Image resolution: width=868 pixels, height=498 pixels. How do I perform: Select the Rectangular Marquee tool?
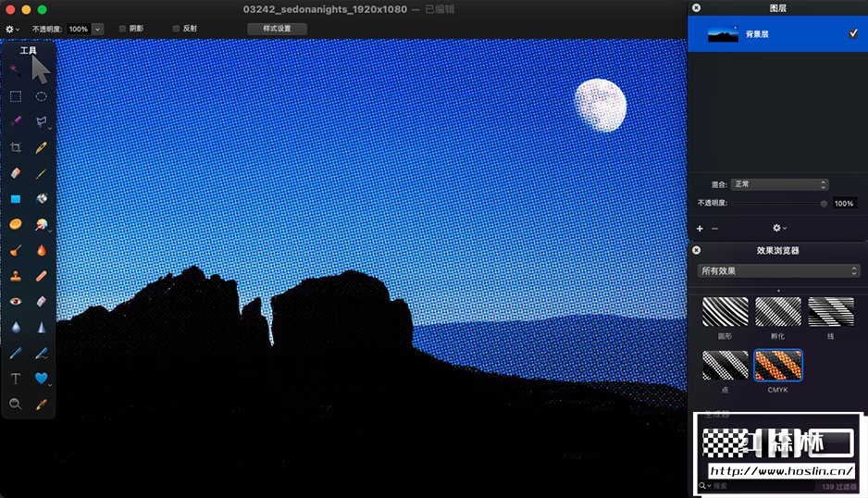16,96
